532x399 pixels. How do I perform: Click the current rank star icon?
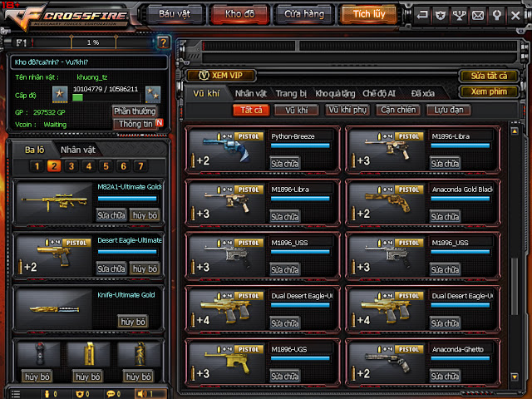tap(60, 94)
